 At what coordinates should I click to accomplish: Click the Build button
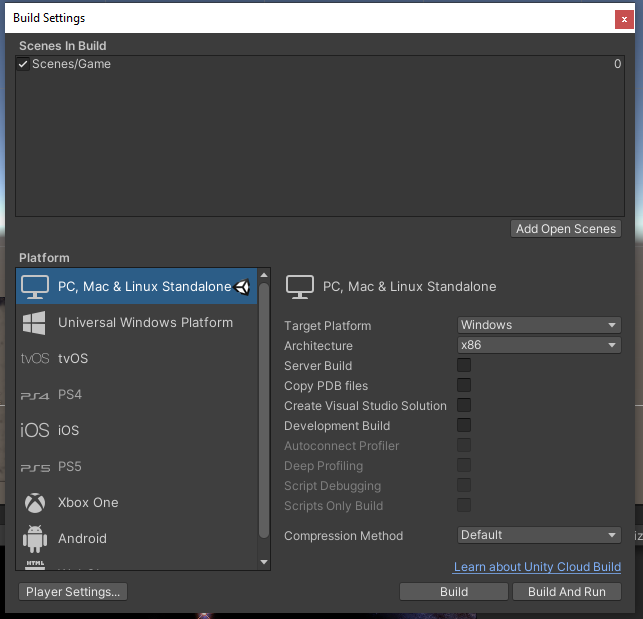[454, 592]
